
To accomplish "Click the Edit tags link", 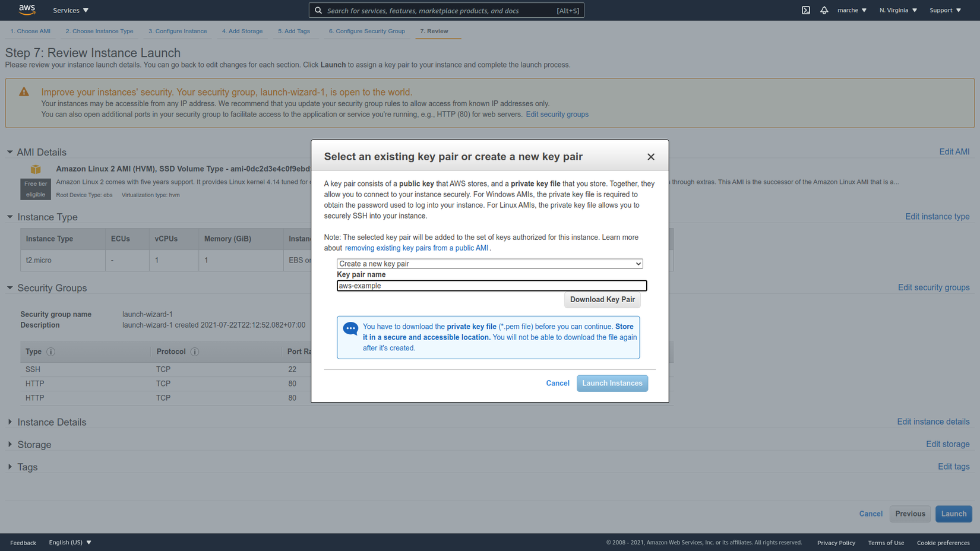I will coord(954,467).
